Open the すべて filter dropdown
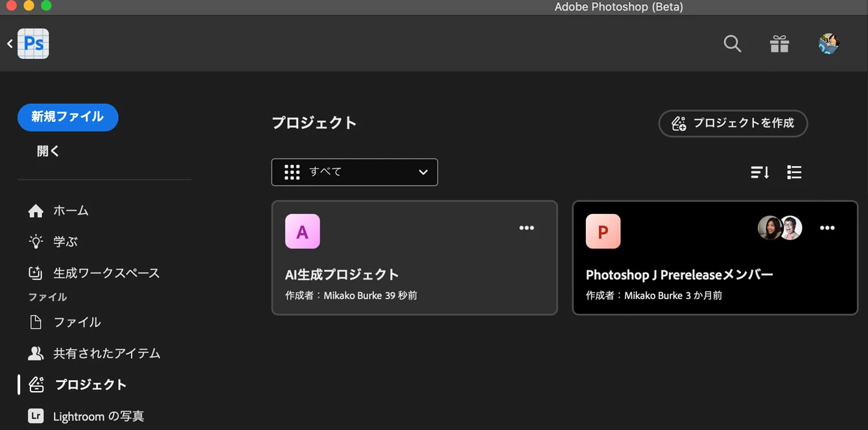Image resolution: width=868 pixels, height=430 pixels. click(355, 172)
